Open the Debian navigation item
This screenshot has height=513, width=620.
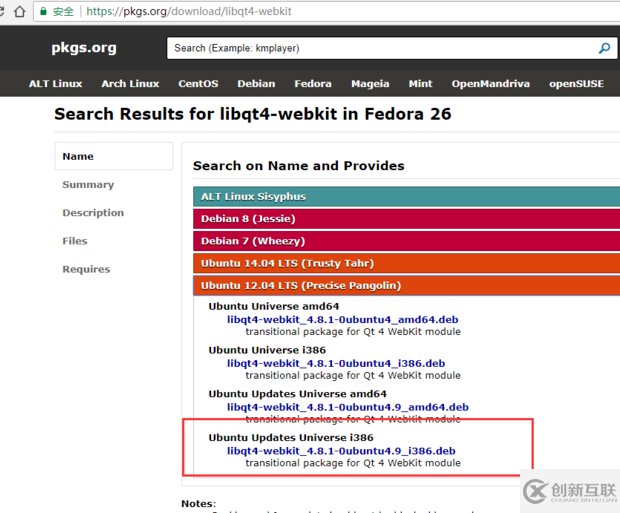(256, 84)
